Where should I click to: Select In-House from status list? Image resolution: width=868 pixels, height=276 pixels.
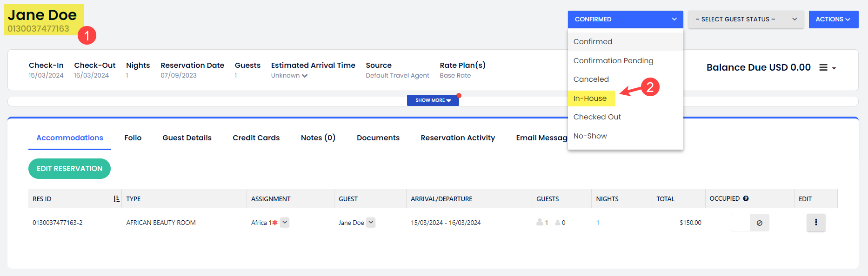tap(590, 99)
